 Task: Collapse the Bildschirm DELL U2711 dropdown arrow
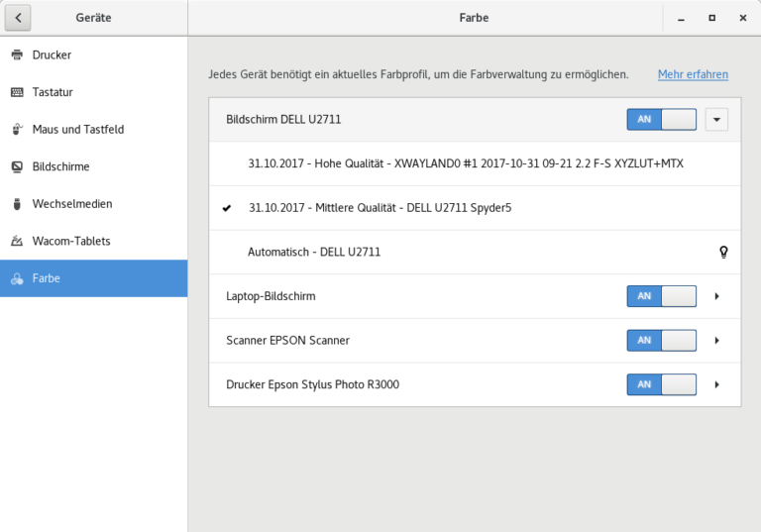click(716, 120)
